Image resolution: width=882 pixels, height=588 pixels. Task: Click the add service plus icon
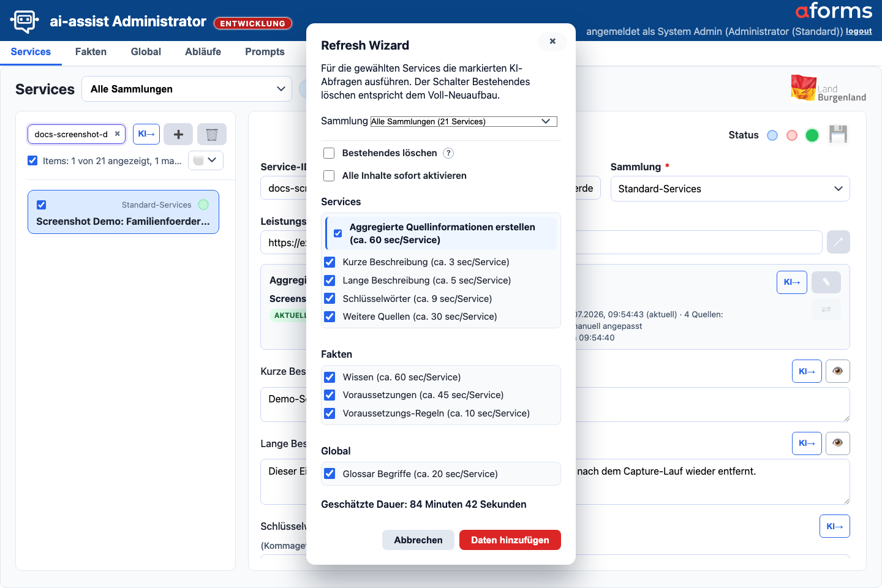pyautogui.click(x=178, y=134)
